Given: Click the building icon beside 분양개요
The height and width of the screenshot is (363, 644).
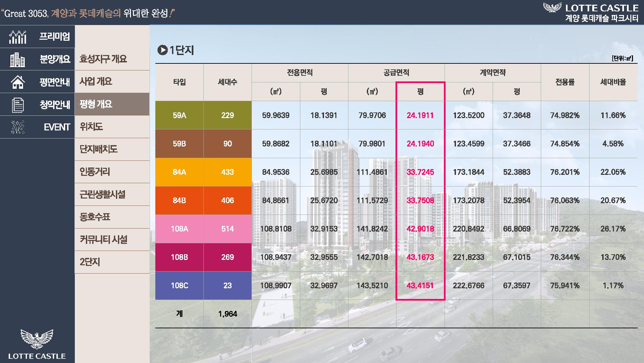Looking at the screenshot, I should [17, 60].
